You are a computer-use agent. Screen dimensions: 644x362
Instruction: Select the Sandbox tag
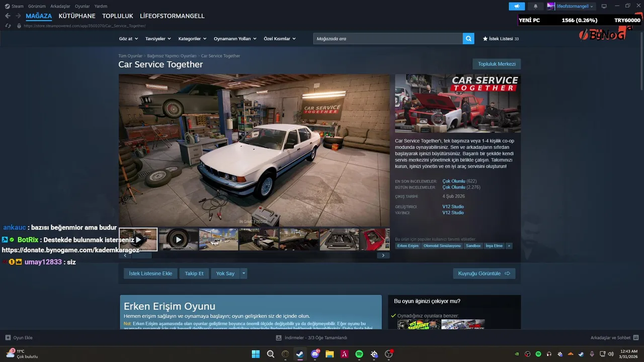click(473, 246)
